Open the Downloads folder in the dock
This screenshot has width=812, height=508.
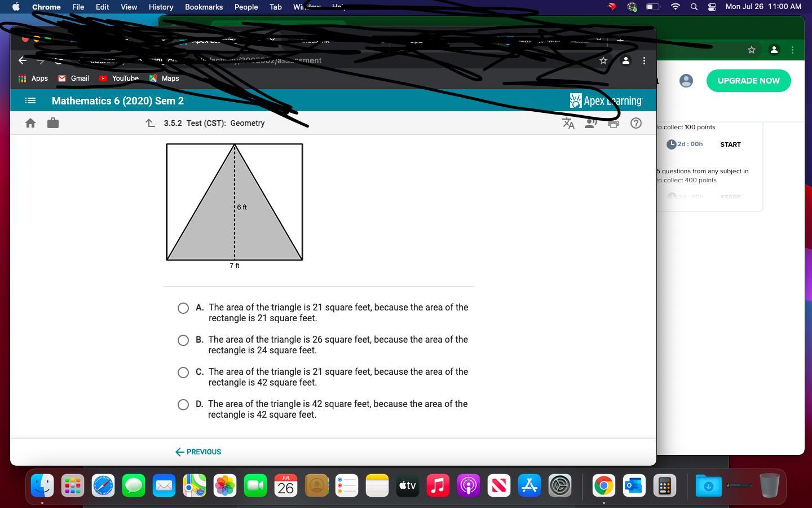(708, 485)
